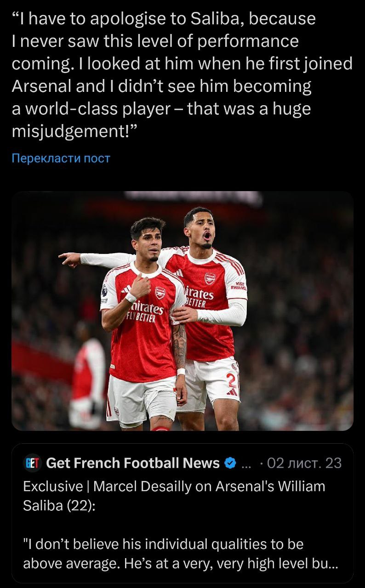Screen dimensions: 365x588
Task: Tap the "Fly Better" sponsor text on front shirt
Action: point(142,317)
